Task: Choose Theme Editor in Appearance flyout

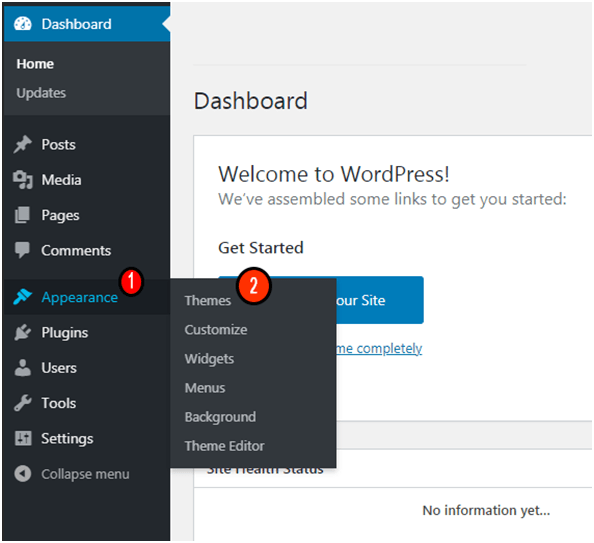Action: (225, 446)
